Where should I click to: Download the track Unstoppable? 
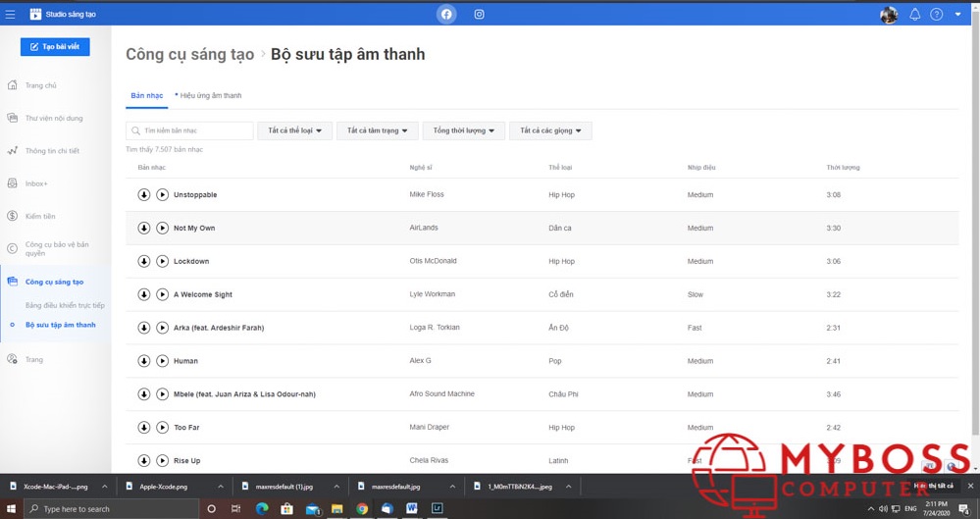pos(143,195)
